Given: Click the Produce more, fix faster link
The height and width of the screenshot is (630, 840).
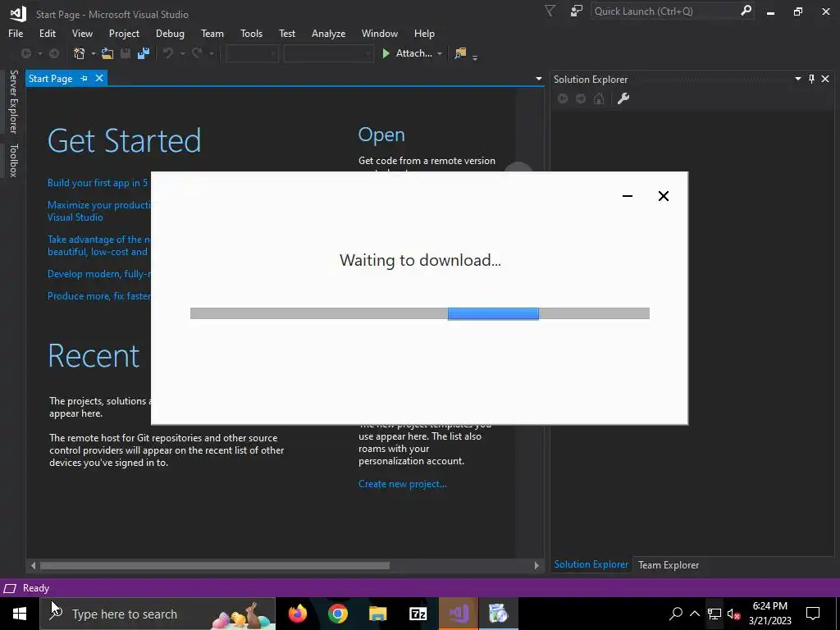Looking at the screenshot, I should pyautogui.click(x=99, y=295).
